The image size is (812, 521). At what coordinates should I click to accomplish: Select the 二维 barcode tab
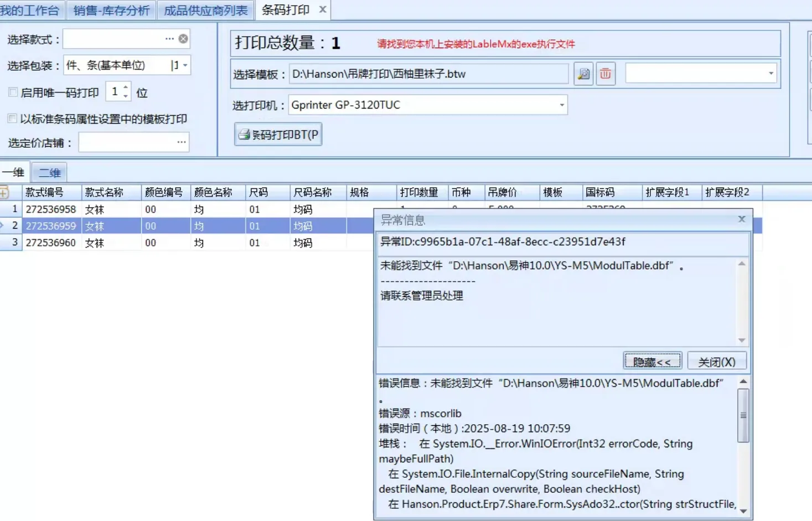point(49,173)
